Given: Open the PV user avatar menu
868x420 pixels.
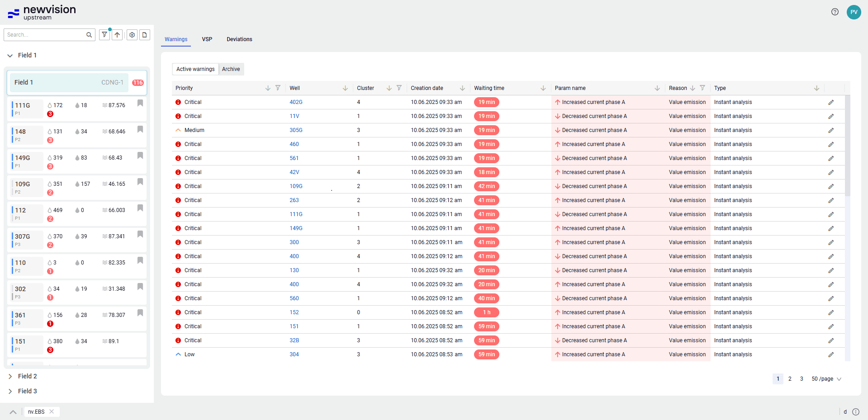Looking at the screenshot, I should pyautogui.click(x=854, y=12).
